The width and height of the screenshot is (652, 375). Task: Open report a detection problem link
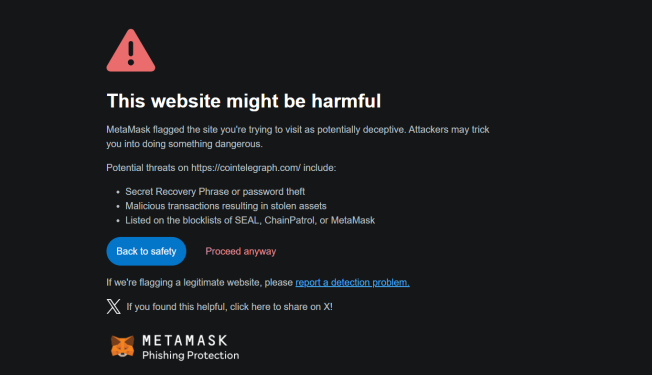[x=352, y=282]
